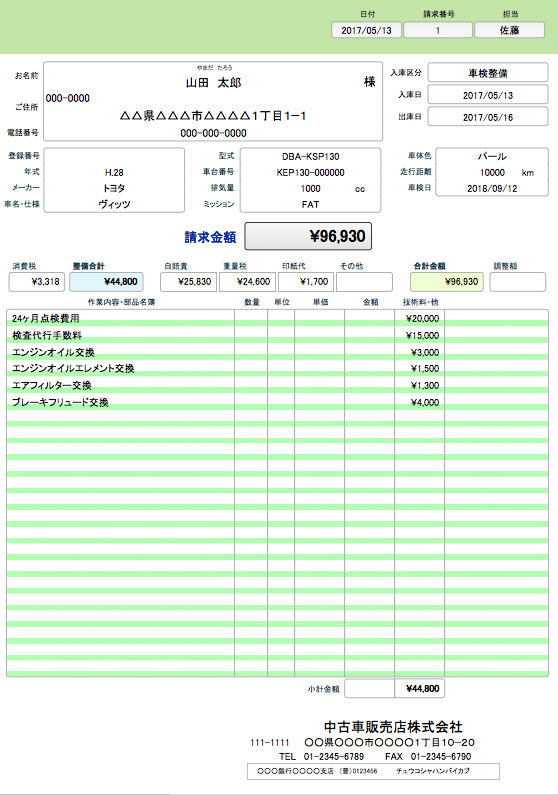Click the 合計金額 field ¥96,930
The width and height of the screenshot is (558, 795).
pos(447,282)
